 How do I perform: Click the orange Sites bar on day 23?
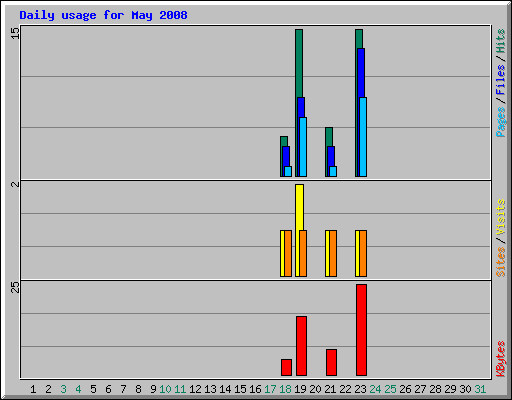coord(363,253)
